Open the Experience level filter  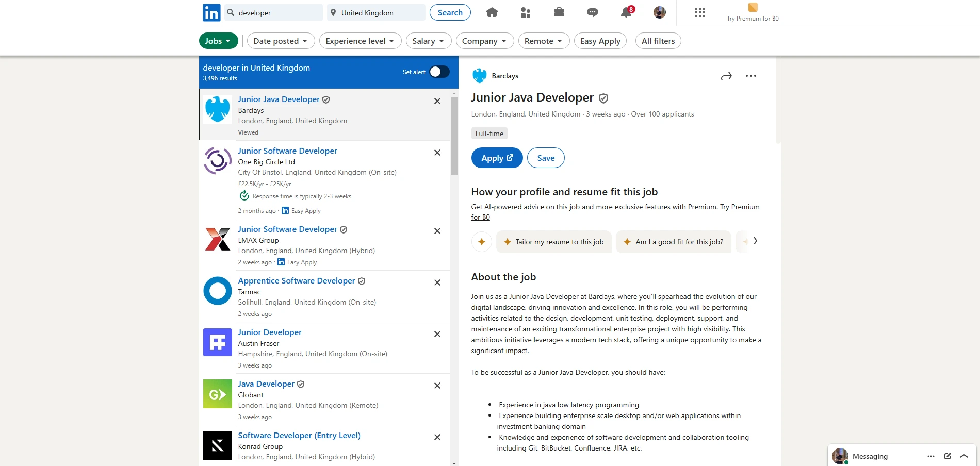pos(361,41)
